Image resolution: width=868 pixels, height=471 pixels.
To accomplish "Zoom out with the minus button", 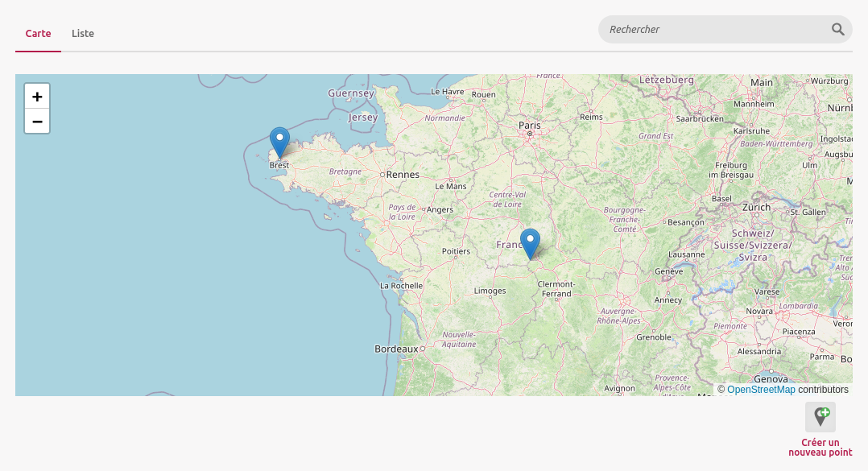I will coord(37,122).
